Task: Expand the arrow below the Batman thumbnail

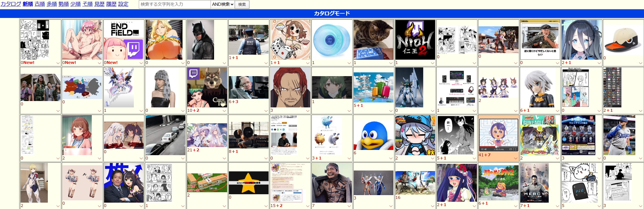Action: (x=224, y=63)
